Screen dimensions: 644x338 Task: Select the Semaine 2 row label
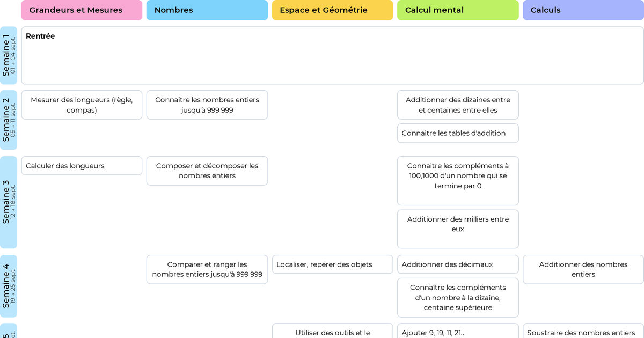tap(9, 120)
